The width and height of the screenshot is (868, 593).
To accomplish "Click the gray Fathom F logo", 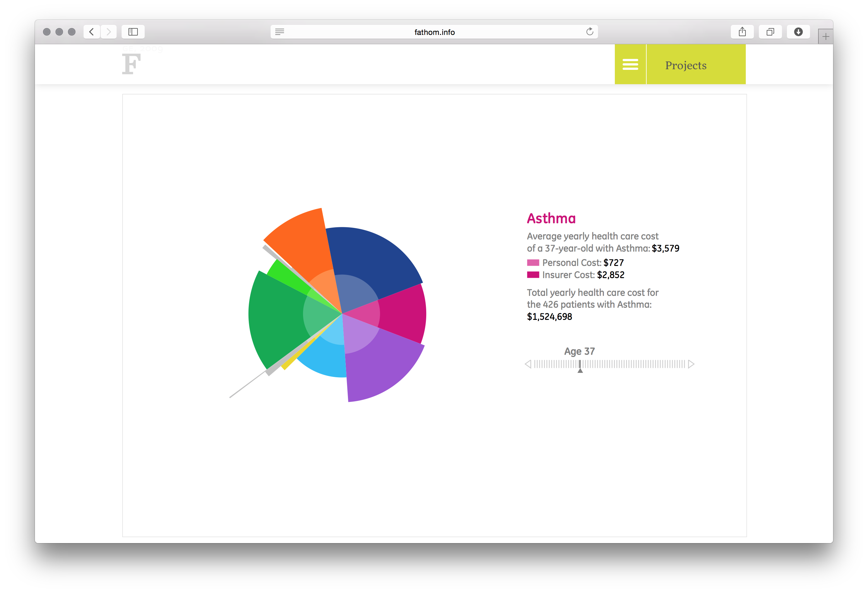I will pyautogui.click(x=131, y=64).
